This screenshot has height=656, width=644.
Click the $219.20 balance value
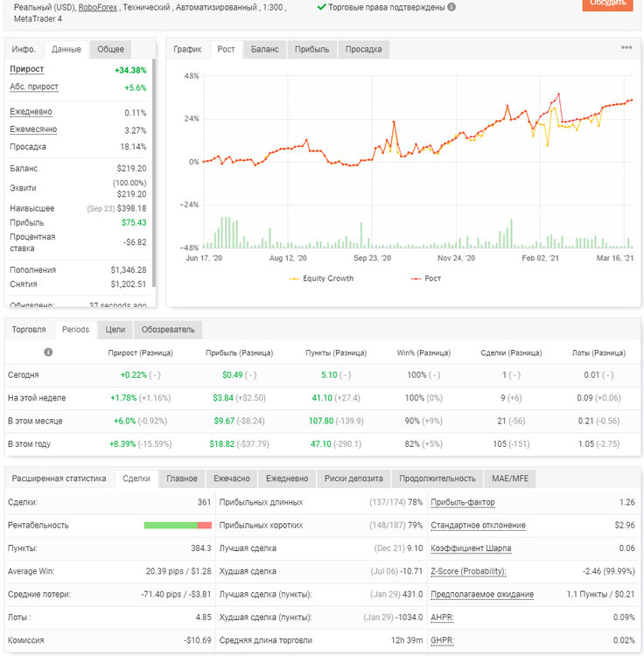coord(131,169)
